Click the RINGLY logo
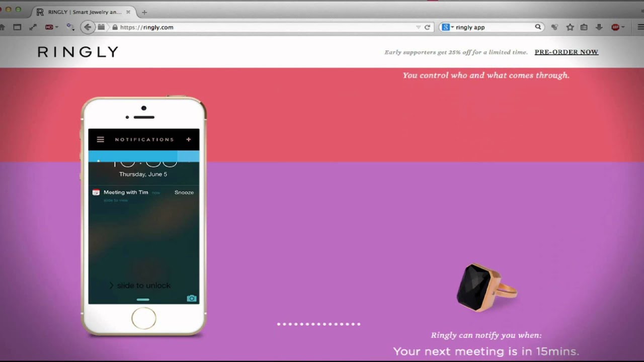The width and height of the screenshot is (644, 362). (x=78, y=52)
